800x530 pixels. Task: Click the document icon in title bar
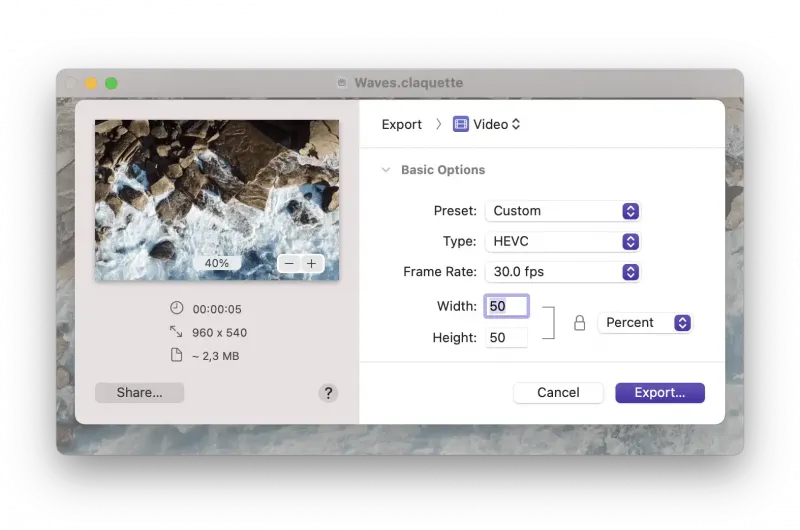[342, 83]
